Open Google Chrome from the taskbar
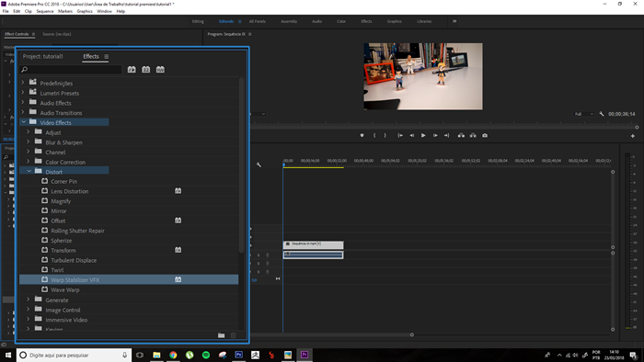 173,355
